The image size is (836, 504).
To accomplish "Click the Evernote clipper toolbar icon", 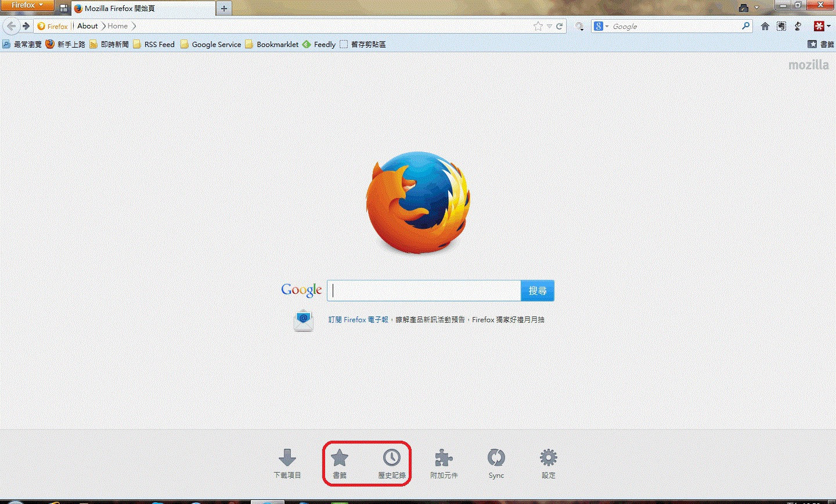I will tap(782, 26).
